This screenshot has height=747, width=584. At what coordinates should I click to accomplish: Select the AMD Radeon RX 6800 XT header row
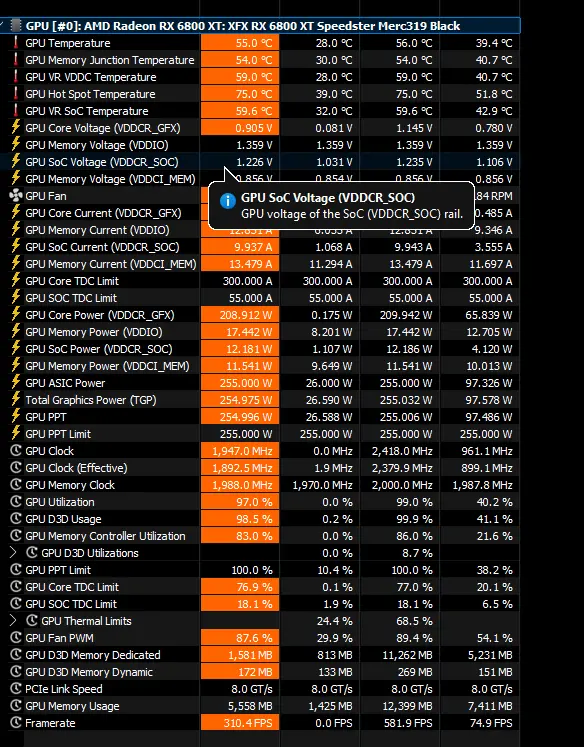click(260, 26)
